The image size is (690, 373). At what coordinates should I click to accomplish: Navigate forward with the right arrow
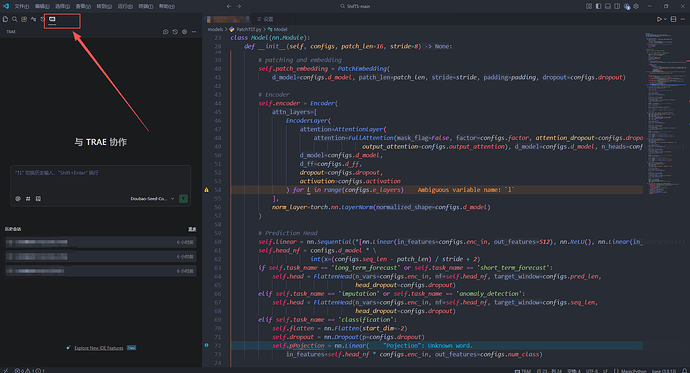239,6
